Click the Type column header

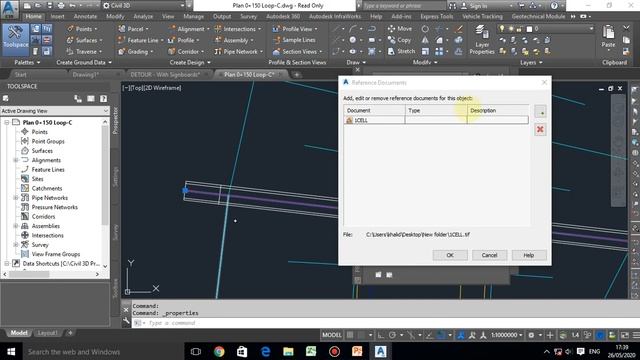436,110
